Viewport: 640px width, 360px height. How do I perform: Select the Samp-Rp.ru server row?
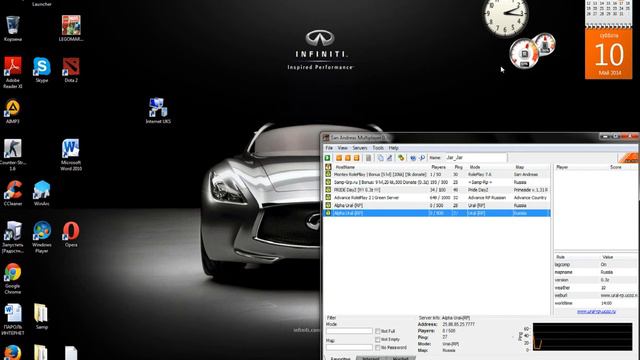(x=437, y=182)
